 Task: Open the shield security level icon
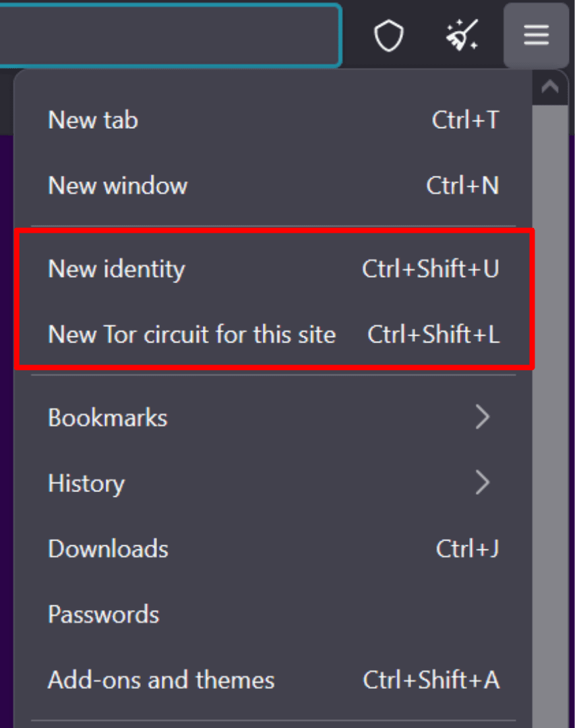[x=389, y=35]
